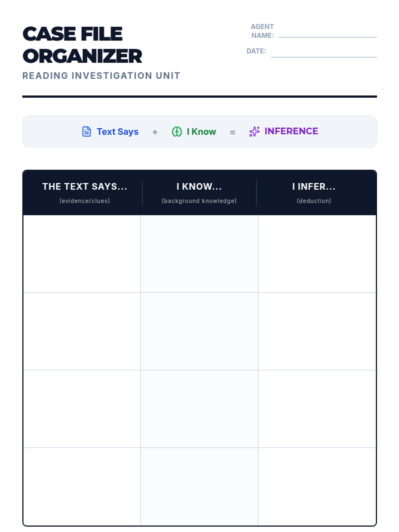Click second row cell under I Know

(199, 331)
